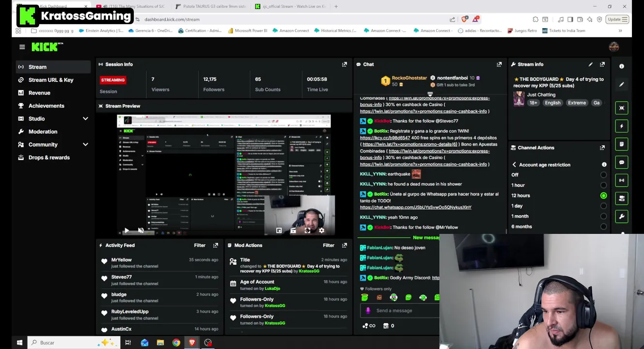Pop out the Chat panel
Screen dimensions: 644x349
point(499,64)
